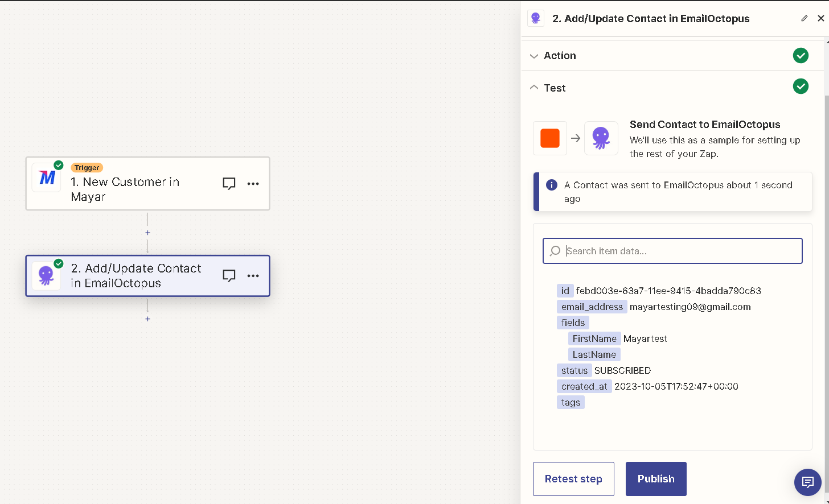Viewport: 829px width, 504px height.
Task: Click the tags field label
Action: point(571,402)
